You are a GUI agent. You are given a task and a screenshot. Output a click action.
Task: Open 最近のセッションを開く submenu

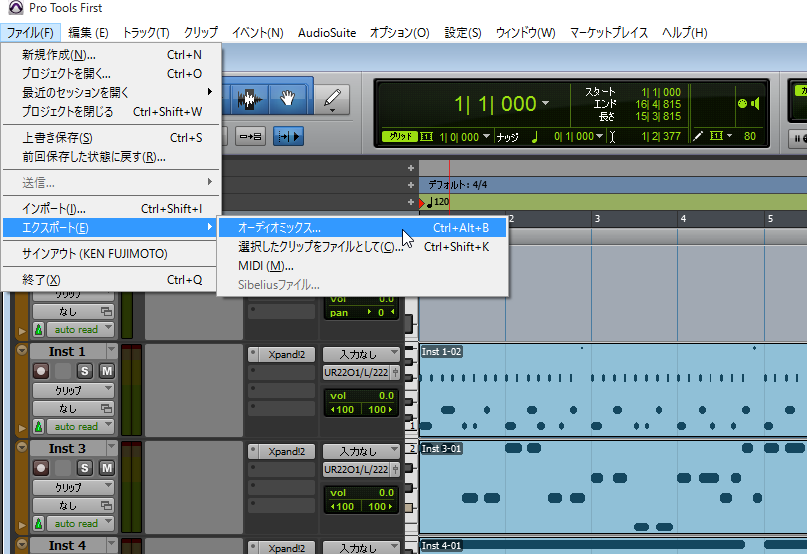109,92
